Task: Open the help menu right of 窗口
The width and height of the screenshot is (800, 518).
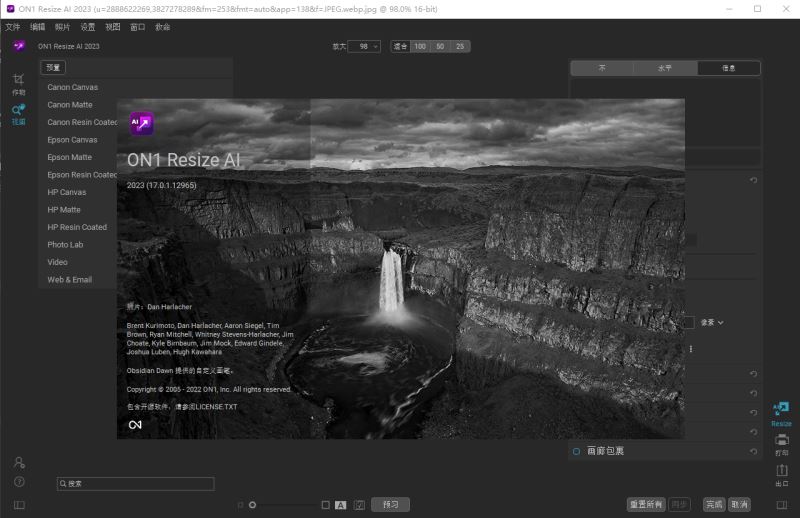Action: 163,27
